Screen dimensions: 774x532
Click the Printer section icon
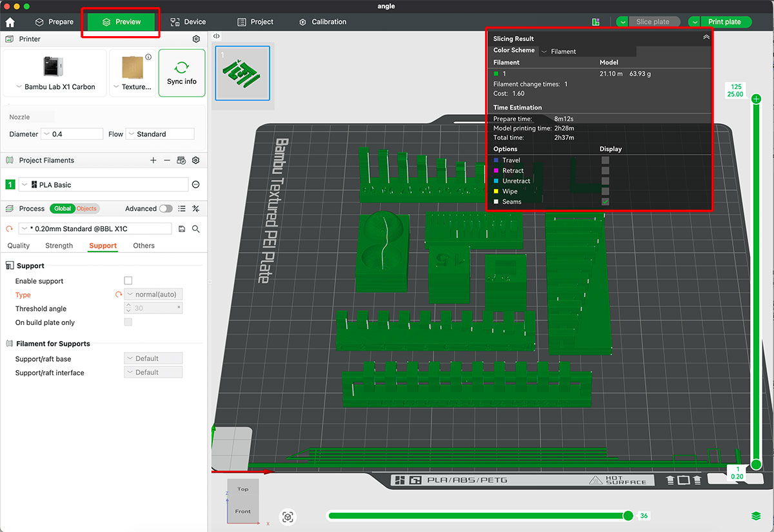[10, 39]
